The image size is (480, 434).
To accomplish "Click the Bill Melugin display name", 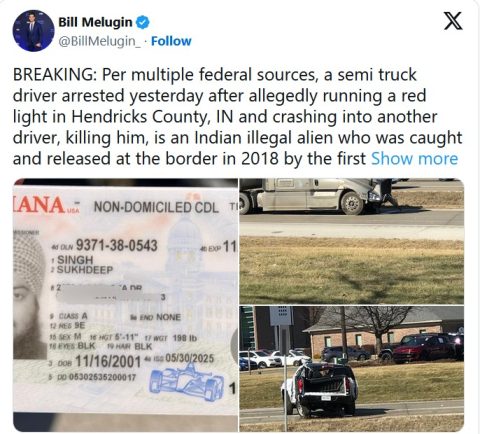I will [x=95, y=22].
